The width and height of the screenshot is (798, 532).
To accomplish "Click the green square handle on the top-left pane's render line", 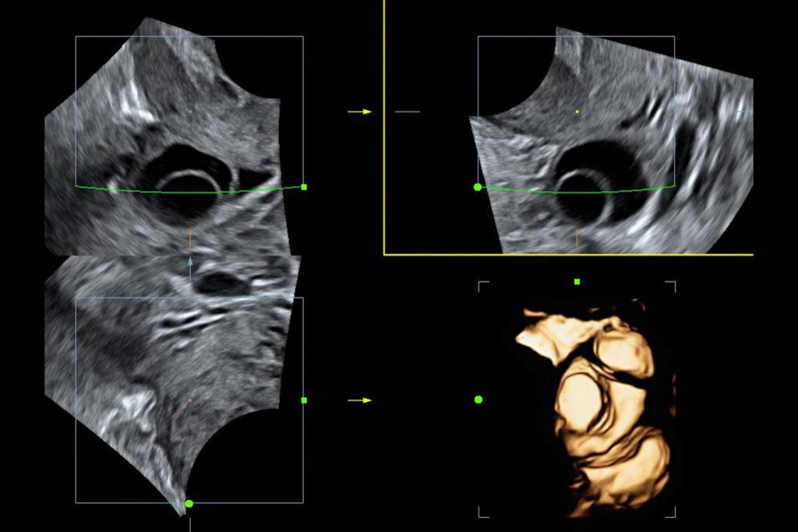I will point(304,187).
